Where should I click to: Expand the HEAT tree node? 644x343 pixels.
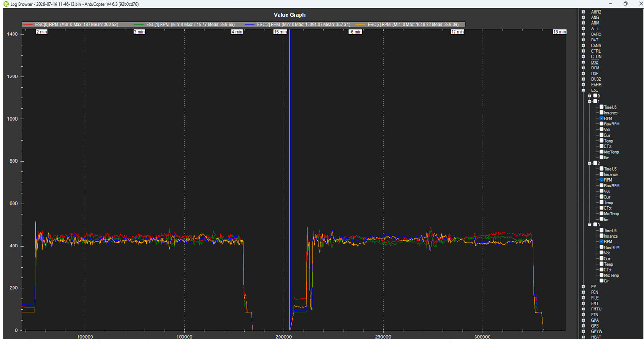click(583, 337)
